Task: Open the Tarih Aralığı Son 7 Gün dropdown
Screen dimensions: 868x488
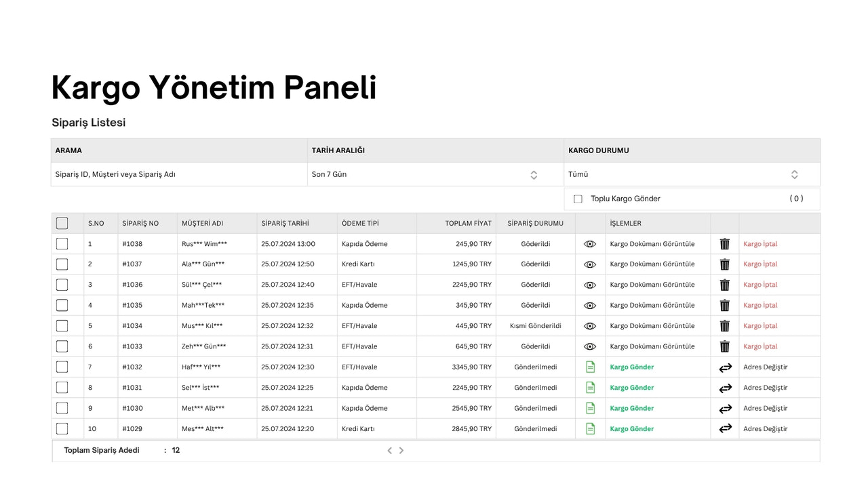Action: pyautogui.click(x=435, y=174)
